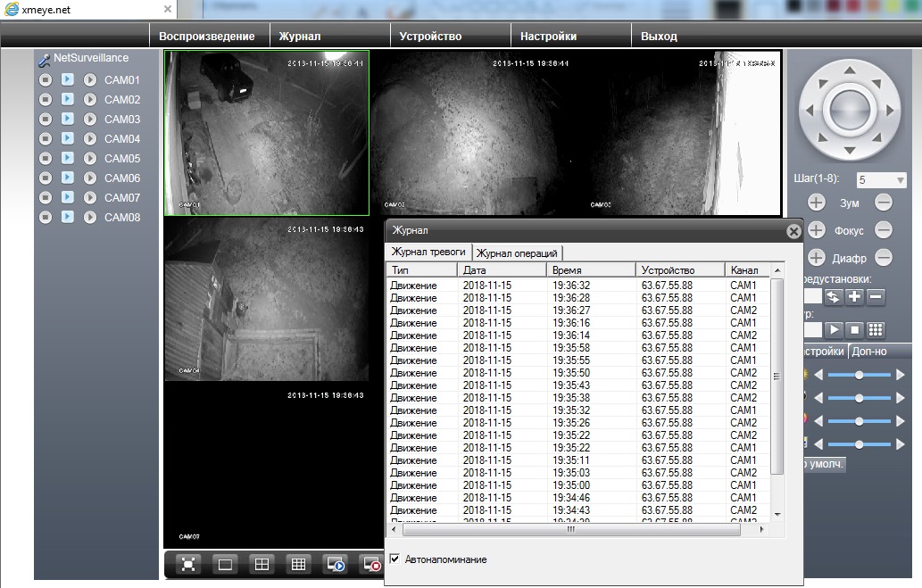The width and height of the screenshot is (922, 588).
Task: Select the CAM01 video feed thumbnail
Action: click(267, 133)
